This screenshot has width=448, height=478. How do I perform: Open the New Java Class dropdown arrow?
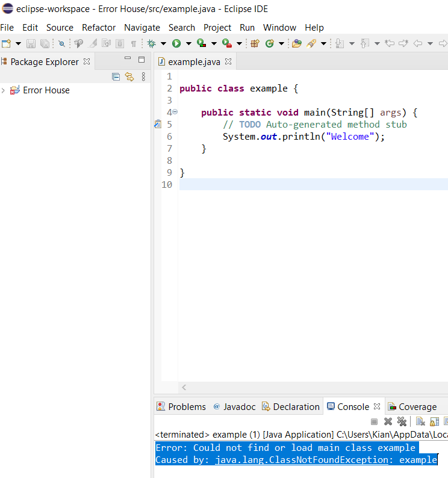[x=281, y=43]
